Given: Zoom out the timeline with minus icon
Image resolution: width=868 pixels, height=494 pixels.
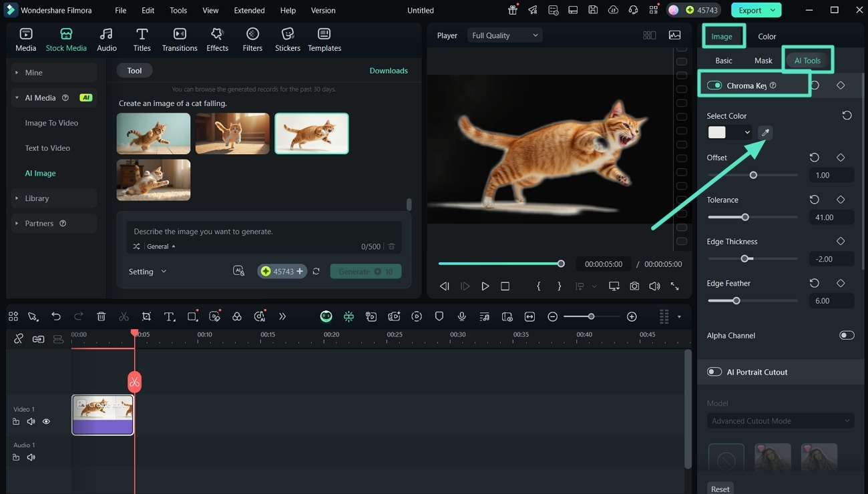Looking at the screenshot, I should (x=552, y=316).
